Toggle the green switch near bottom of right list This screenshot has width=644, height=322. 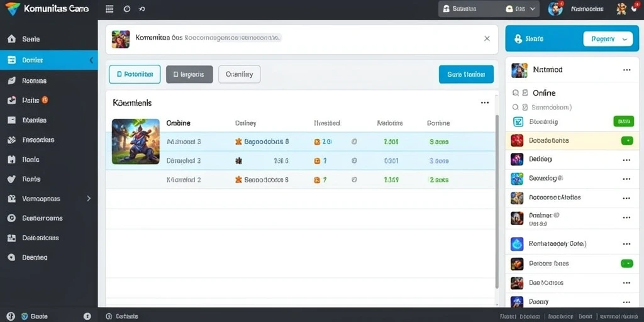[x=627, y=264]
